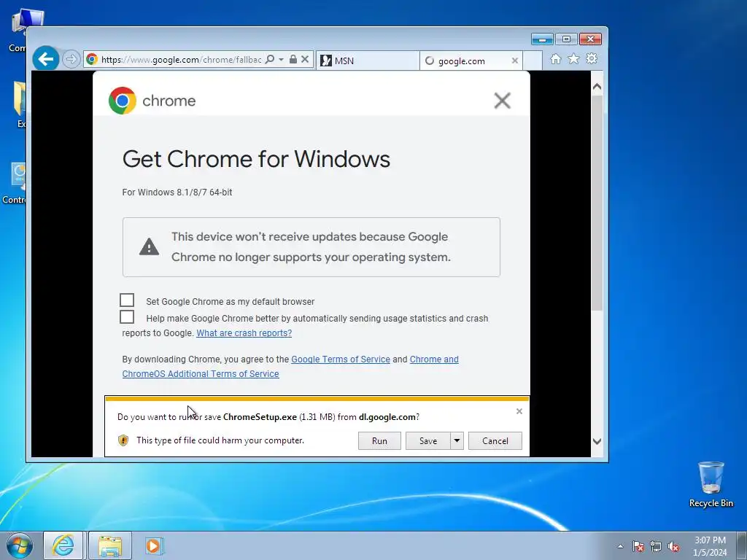Click the security shield warning icon
Viewport: 747px width, 560px height.
coord(123,440)
